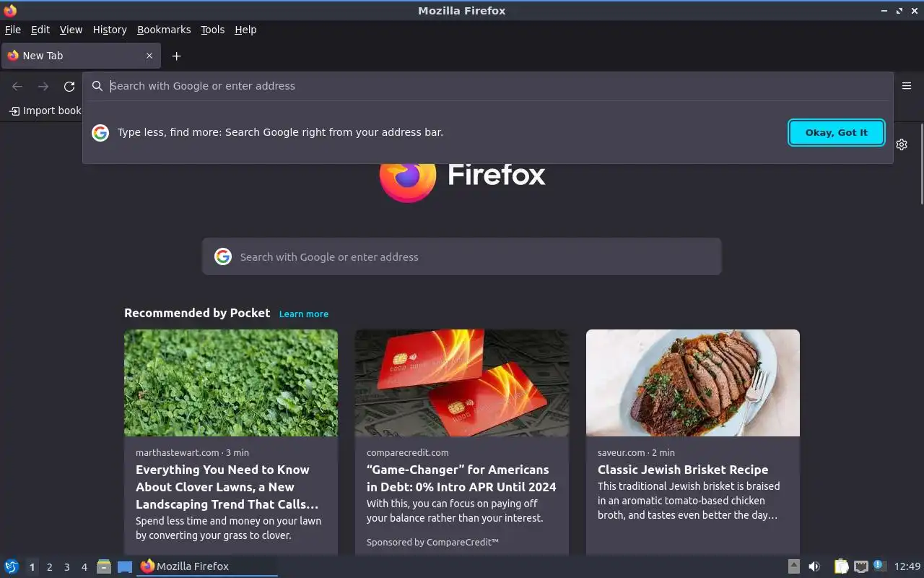This screenshot has height=578, width=924.
Task: Click the network monitor icon in system tray
Action: coord(860,566)
